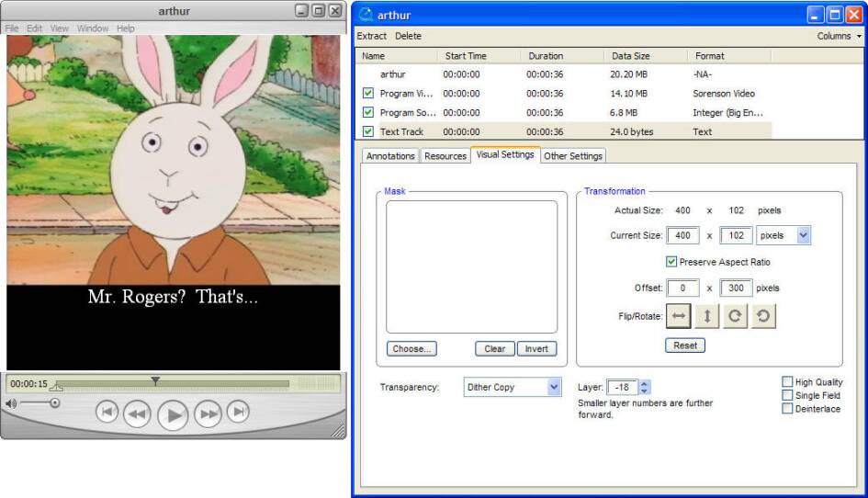The width and height of the screenshot is (868, 498).
Task: Click the QuickTime icon in properties title bar
Action: [x=366, y=15]
